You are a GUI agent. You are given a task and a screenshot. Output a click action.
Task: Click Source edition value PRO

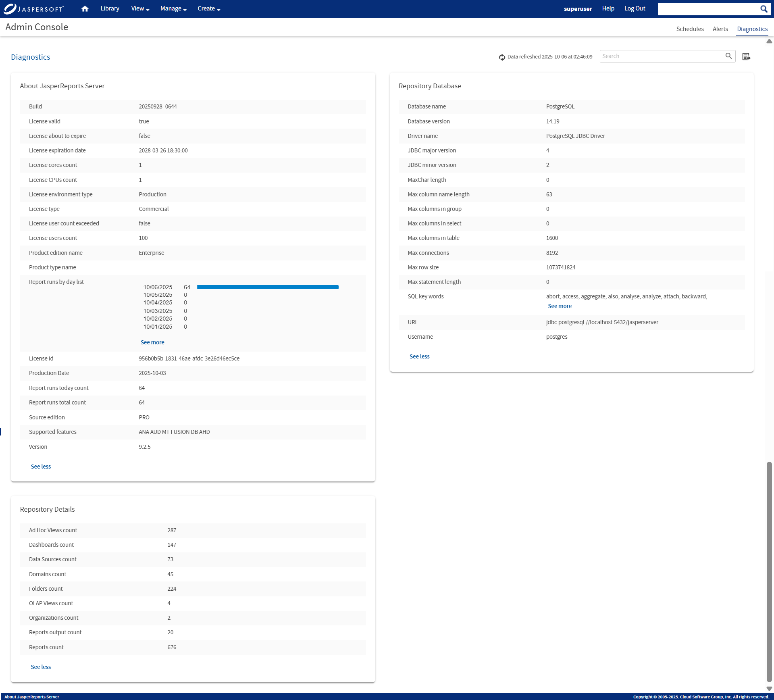click(144, 417)
